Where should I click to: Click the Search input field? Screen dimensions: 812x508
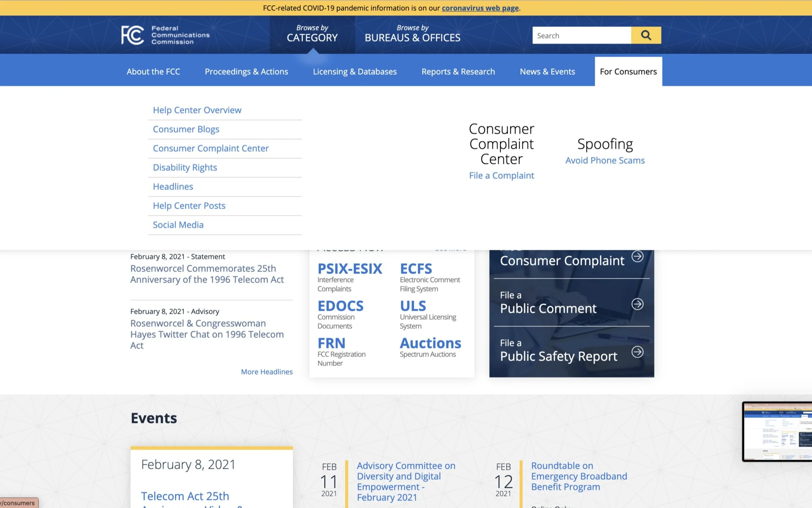coord(581,35)
